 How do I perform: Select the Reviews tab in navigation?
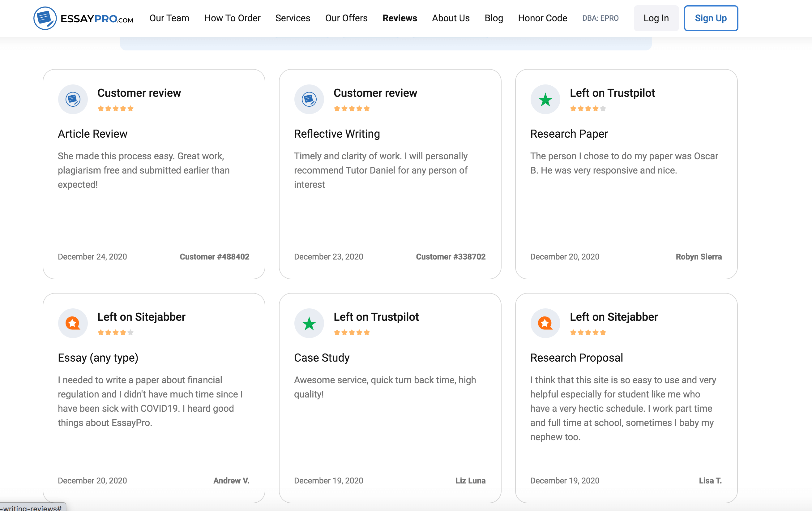click(x=400, y=18)
